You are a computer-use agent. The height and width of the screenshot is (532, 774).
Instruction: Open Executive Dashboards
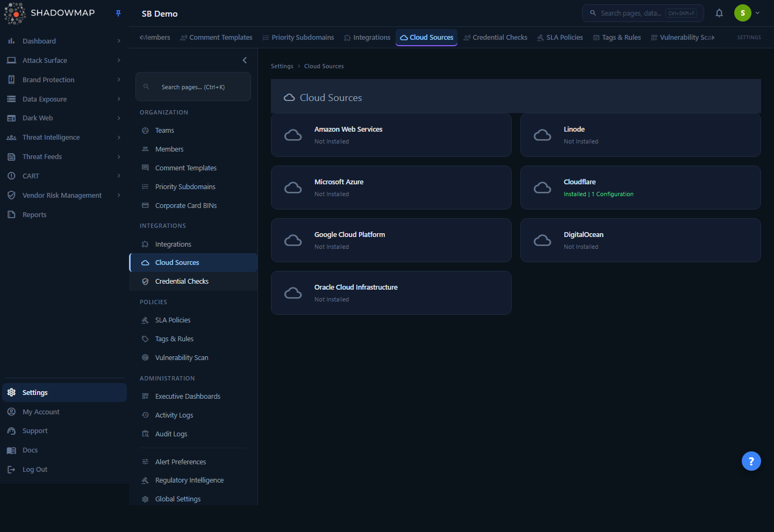click(193, 397)
